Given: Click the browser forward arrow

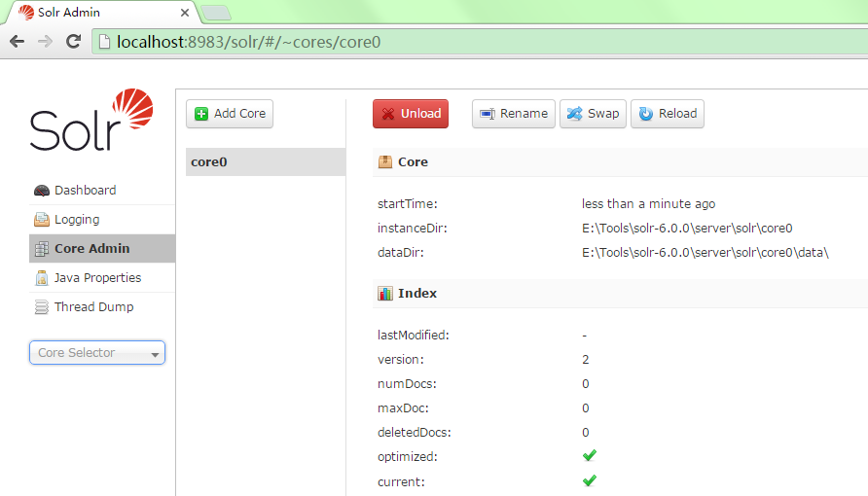Looking at the screenshot, I should 45,42.
